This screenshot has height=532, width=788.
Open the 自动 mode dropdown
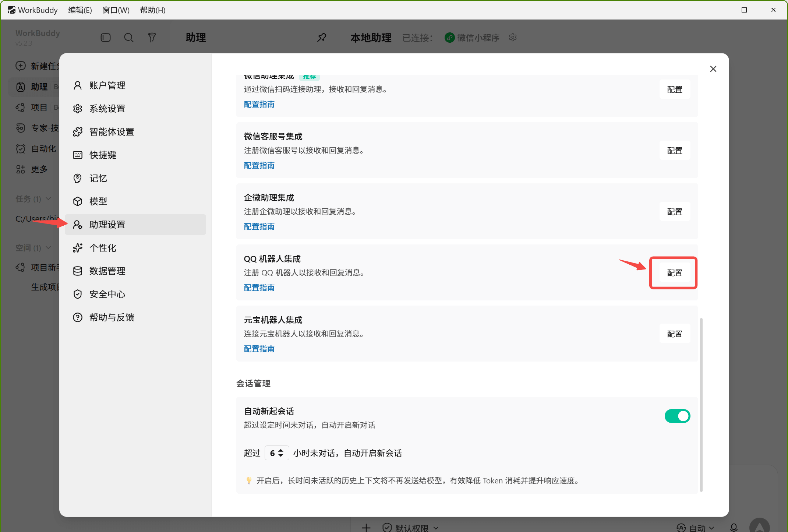[696, 528]
